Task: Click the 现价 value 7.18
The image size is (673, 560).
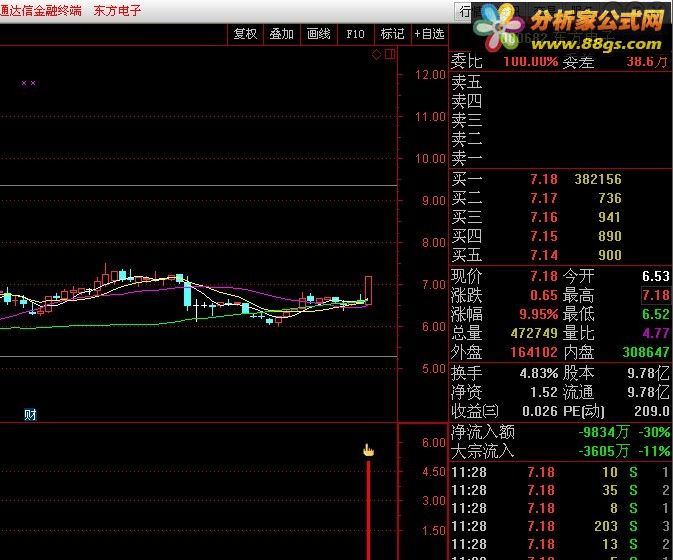Action: (x=543, y=276)
